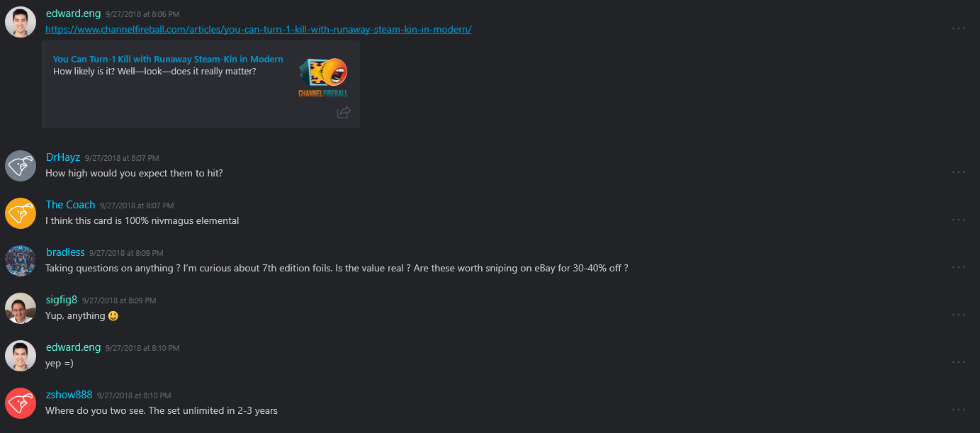
Task: Open the DrHayz username profile
Action: coord(63,157)
